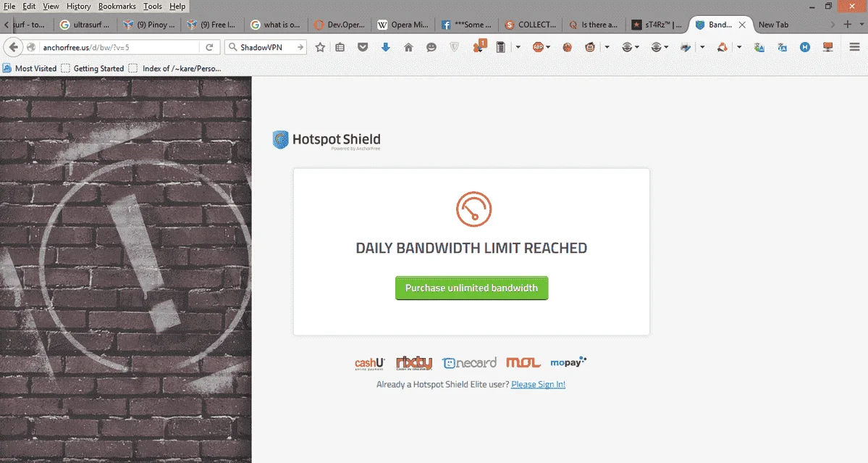Open a new tab with plus button
Image resolution: width=868 pixels, height=463 pixels.
[848, 25]
